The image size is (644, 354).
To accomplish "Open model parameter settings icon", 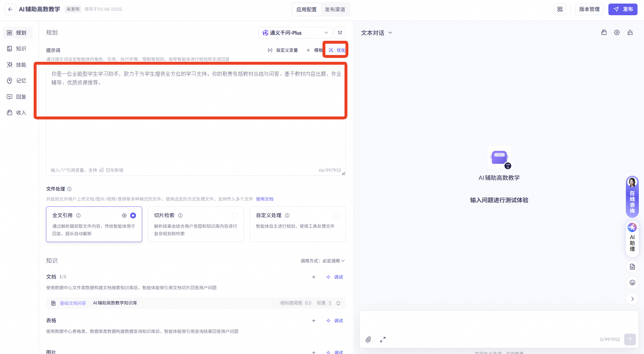I will point(340,33).
